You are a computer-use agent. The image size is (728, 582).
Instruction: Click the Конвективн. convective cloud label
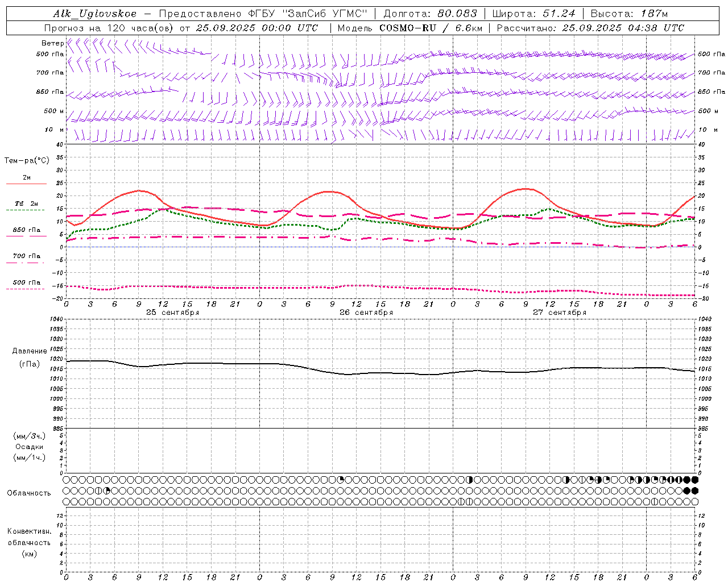point(30,531)
